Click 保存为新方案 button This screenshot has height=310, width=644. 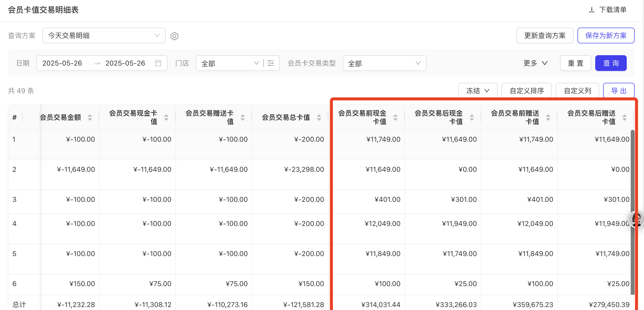[606, 35]
